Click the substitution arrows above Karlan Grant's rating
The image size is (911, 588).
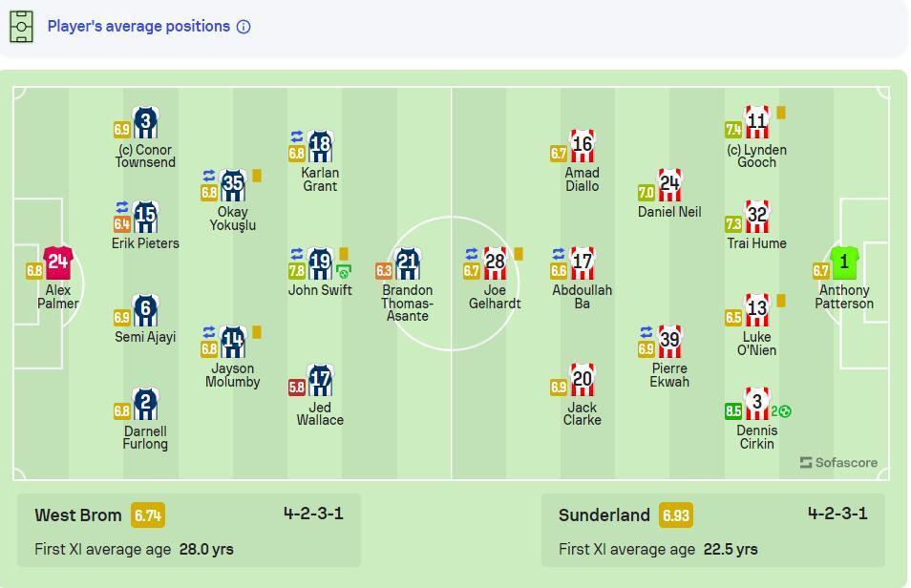[x=296, y=136]
